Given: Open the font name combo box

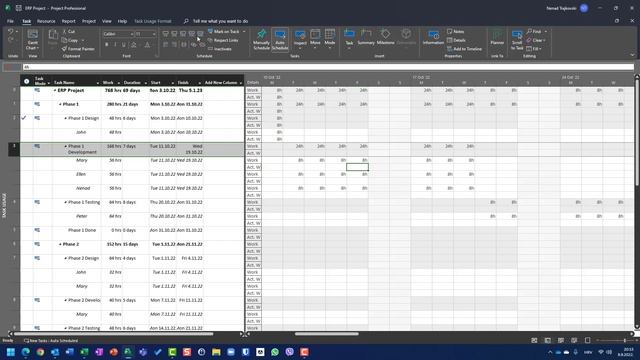Looking at the screenshot, I should click(118, 34).
